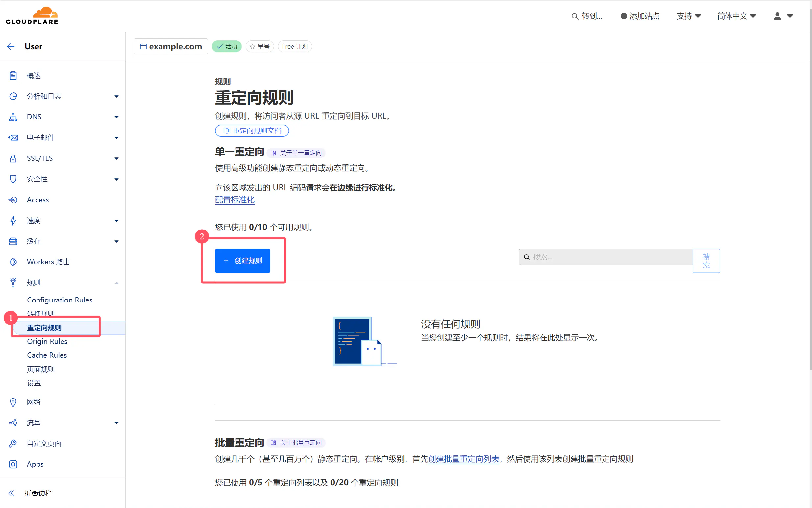Expand the DNS sidebar section
The width and height of the screenshot is (812, 508).
click(116, 117)
